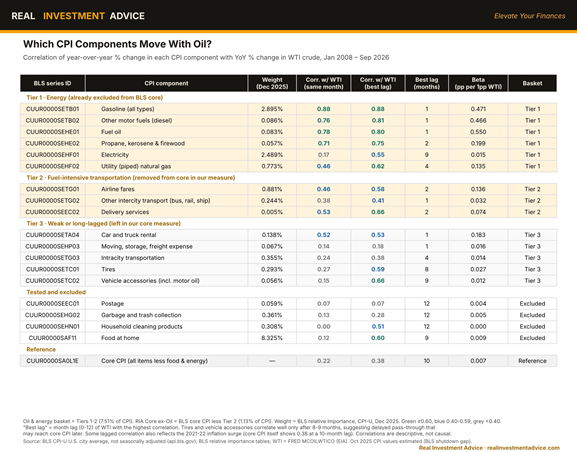Image resolution: width=577 pixels, height=452 pixels.
Task: Click 'Tier 2 · Fuel-intensive transportation' heading
Action: click(131, 177)
